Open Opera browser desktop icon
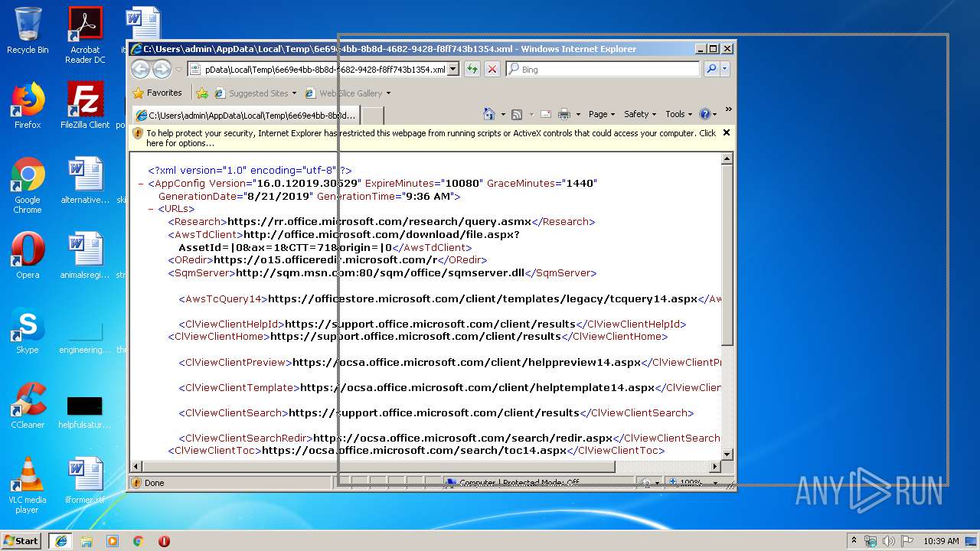Viewport: 980px width, 551px height. [28, 256]
